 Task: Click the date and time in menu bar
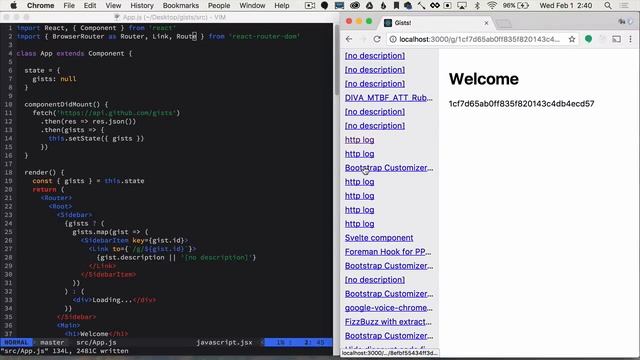[565, 5]
